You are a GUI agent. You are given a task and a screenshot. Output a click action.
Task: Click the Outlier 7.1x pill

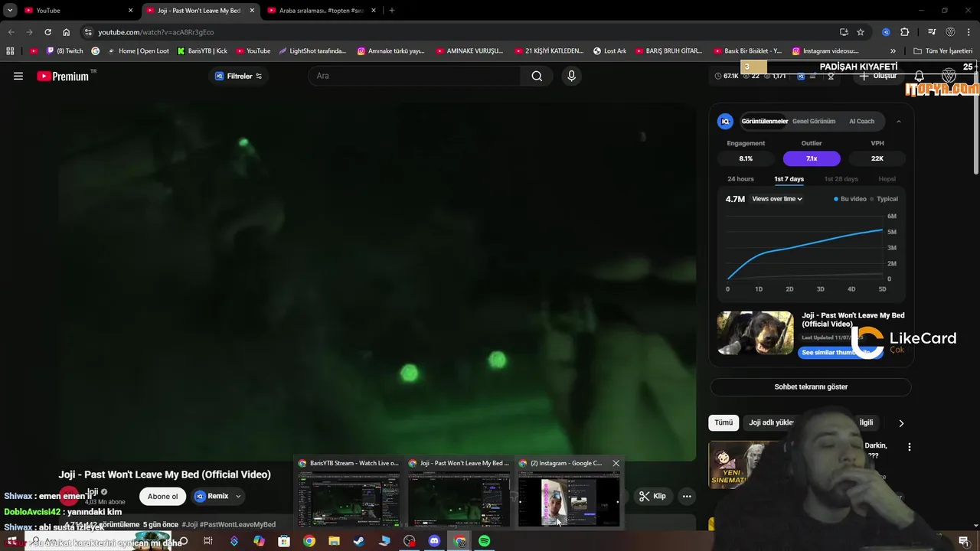point(812,158)
